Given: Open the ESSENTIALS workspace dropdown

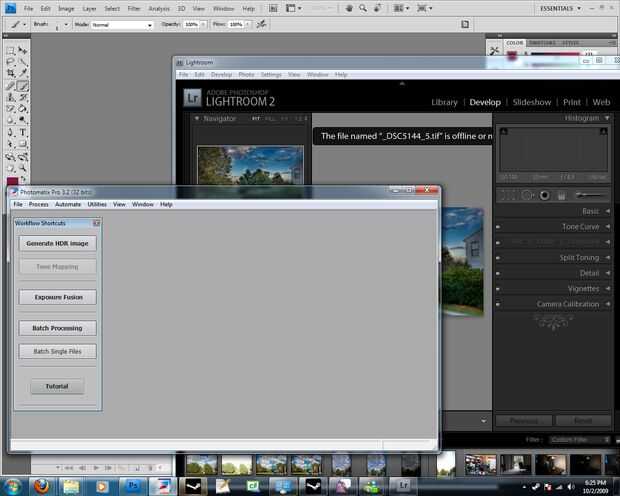Looking at the screenshot, I should 560,8.
